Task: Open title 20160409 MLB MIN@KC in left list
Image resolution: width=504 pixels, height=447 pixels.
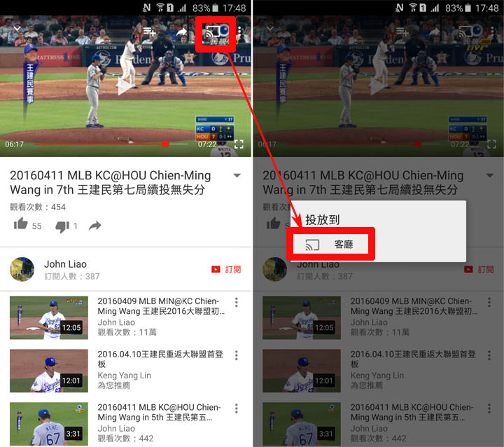Action: 161,306
